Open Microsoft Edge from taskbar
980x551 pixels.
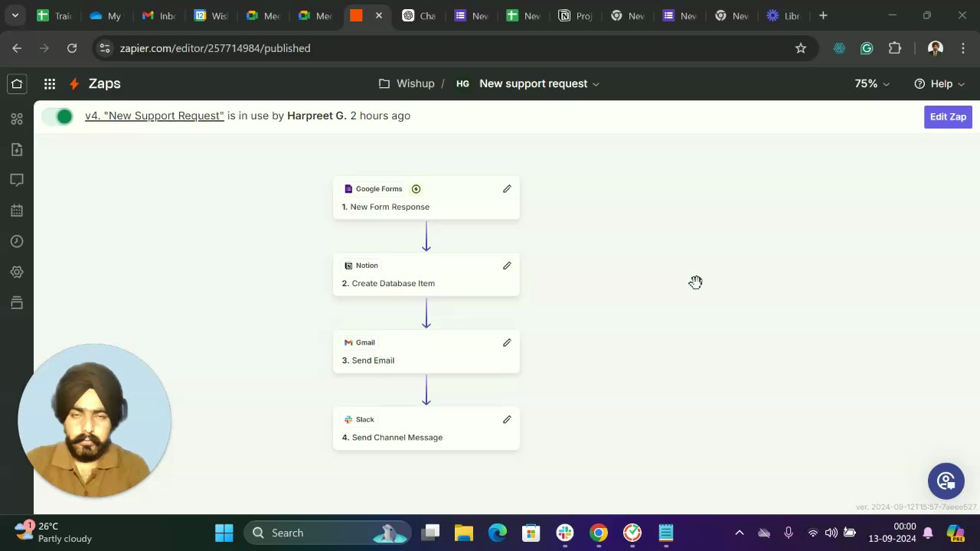tap(498, 533)
